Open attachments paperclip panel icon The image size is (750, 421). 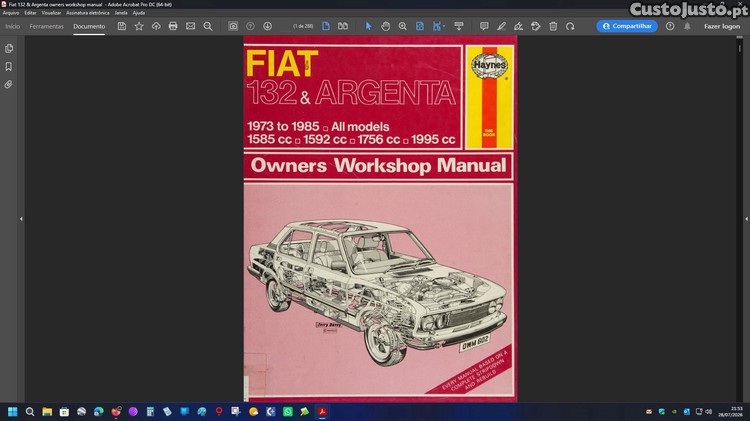pyautogui.click(x=9, y=85)
